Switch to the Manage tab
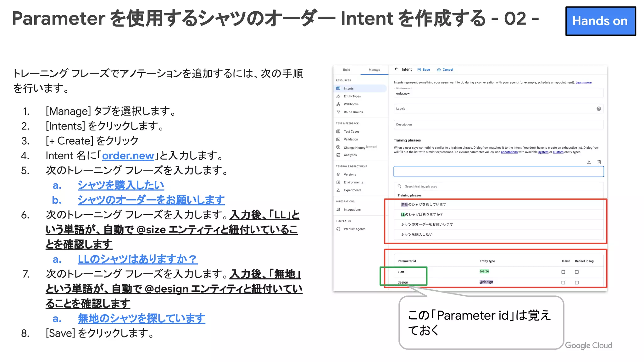Image resolution: width=644 pixels, height=362 pixels. pyautogui.click(x=374, y=70)
